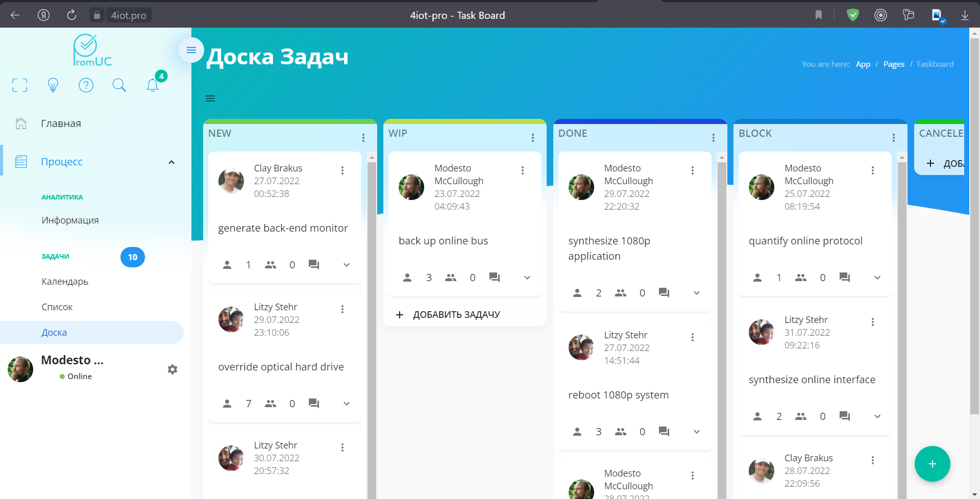980x499 pixels.
Task: Click the search icon in the sidebar
Action: click(119, 85)
